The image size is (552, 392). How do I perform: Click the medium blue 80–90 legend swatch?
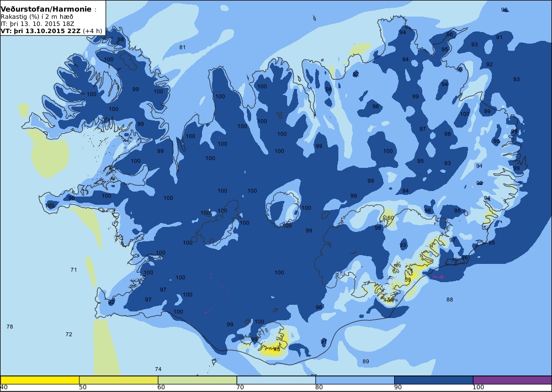click(x=355, y=380)
